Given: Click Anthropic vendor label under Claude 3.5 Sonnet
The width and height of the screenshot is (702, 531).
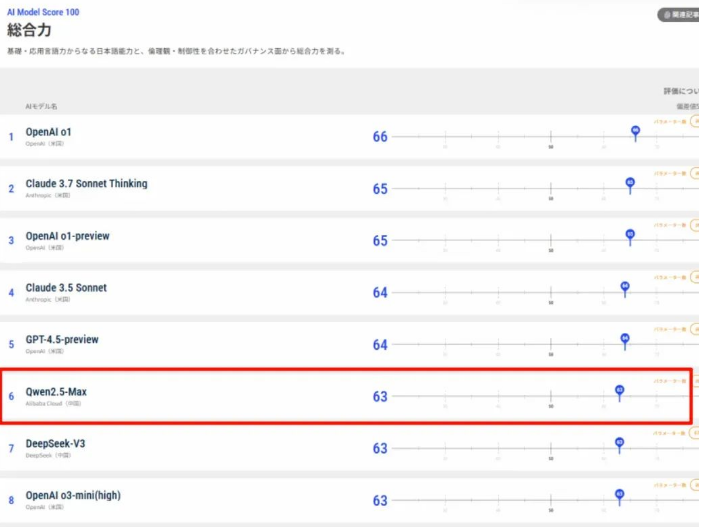Looking at the screenshot, I should pos(48,301).
